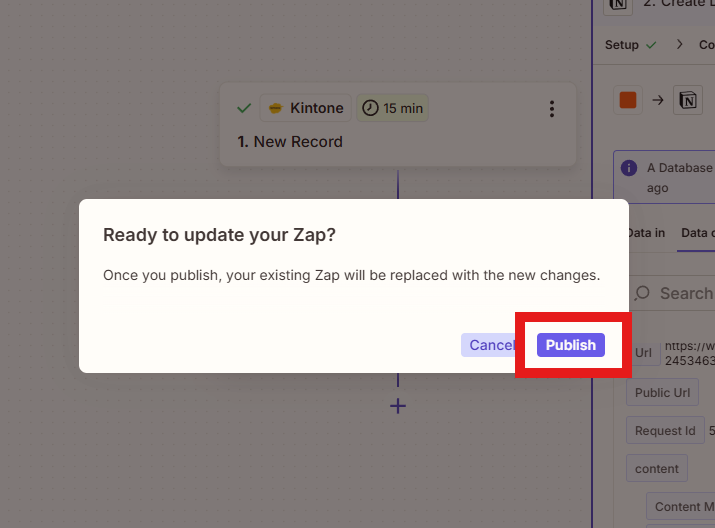Expand the content field tag

click(x=657, y=468)
